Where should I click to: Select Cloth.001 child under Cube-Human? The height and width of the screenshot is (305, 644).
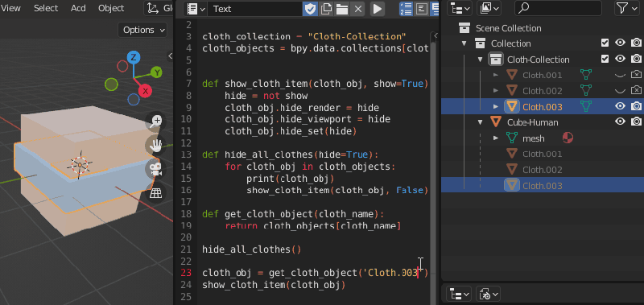(542, 154)
